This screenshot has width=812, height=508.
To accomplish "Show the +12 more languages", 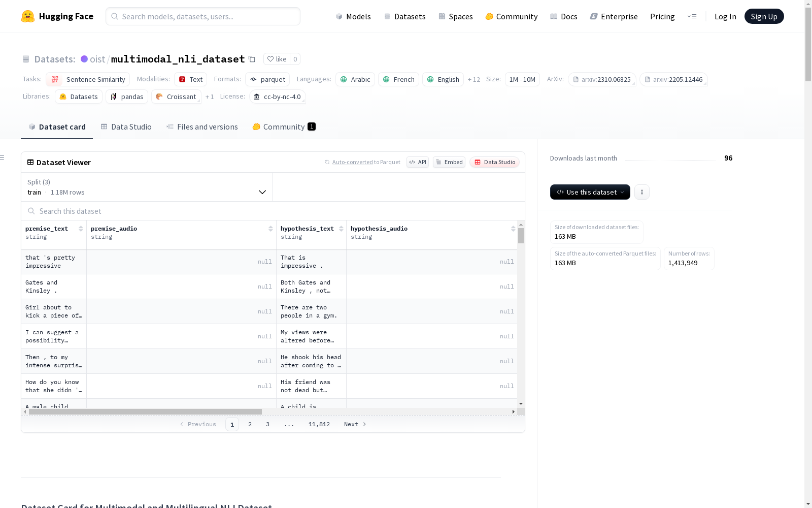I will tap(473, 80).
